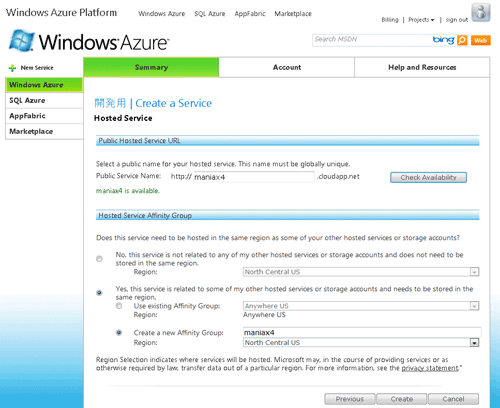The image size is (500, 408).
Task: Click the Windows Azure Platform title
Action: (61, 13)
